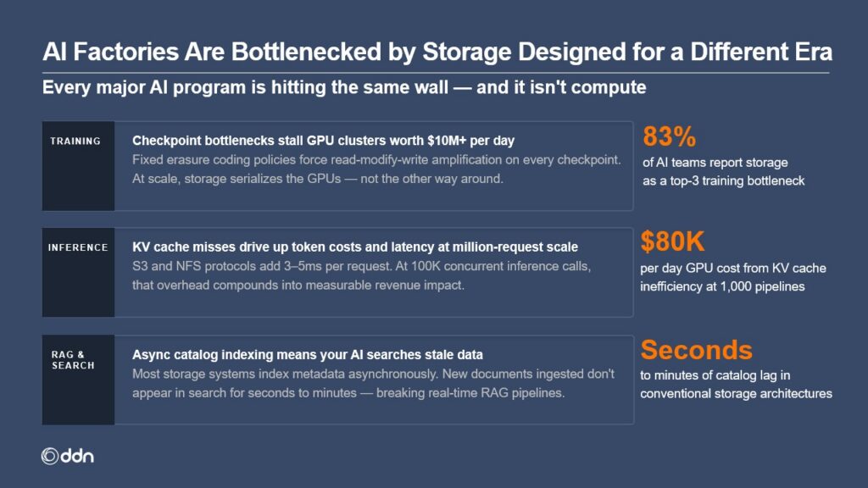This screenshot has width=868, height=488.
Task: Click the Checkpoint bottlenecks heading
Action: [324, 141]
